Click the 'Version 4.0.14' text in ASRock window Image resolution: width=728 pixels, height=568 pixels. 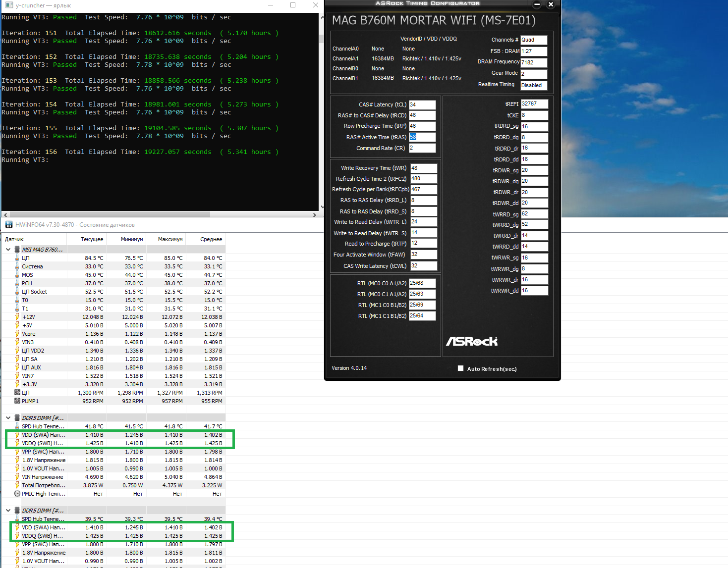pyautogui.click(x=349, y=368)
